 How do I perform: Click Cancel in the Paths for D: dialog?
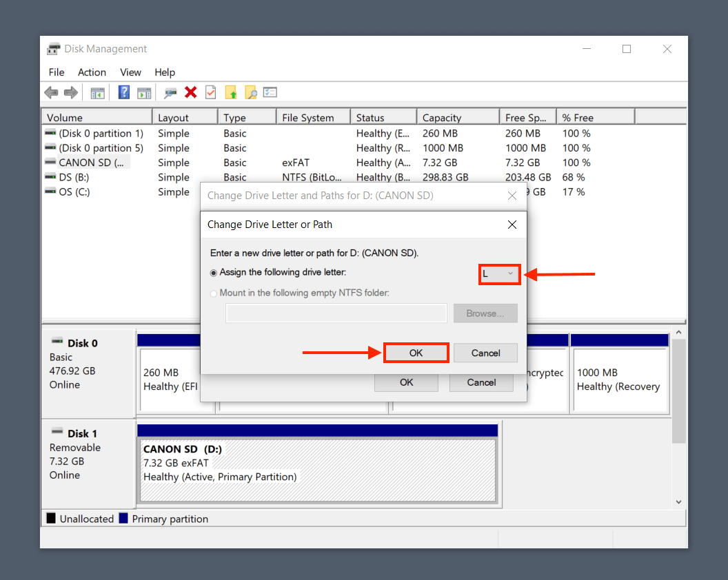[x=481, y=382]
